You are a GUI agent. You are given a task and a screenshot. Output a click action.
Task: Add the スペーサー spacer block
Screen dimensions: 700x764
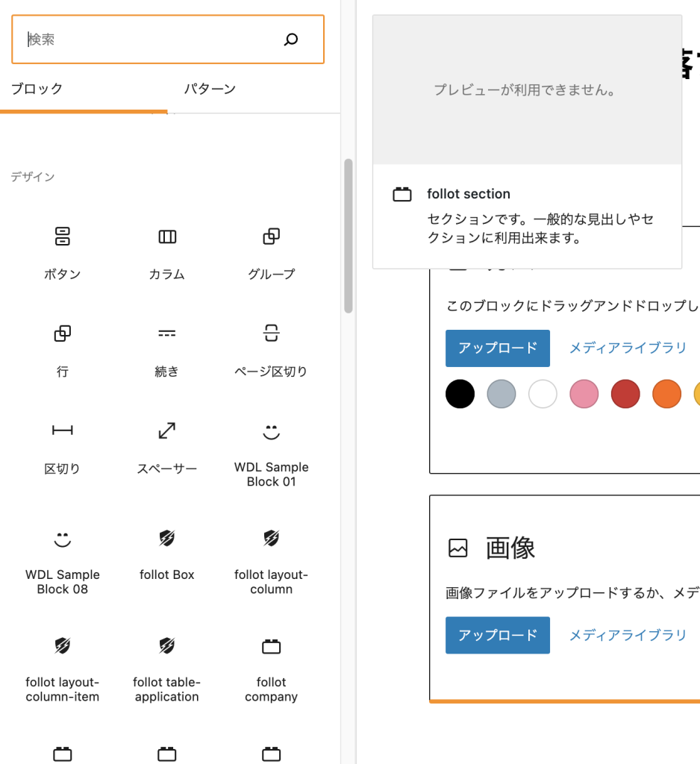click(x=167, y=448)
